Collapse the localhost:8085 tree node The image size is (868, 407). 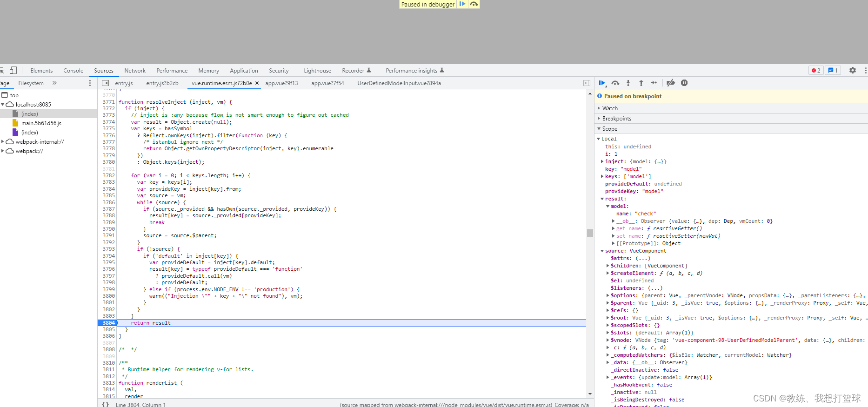click(x=3, y=105)
